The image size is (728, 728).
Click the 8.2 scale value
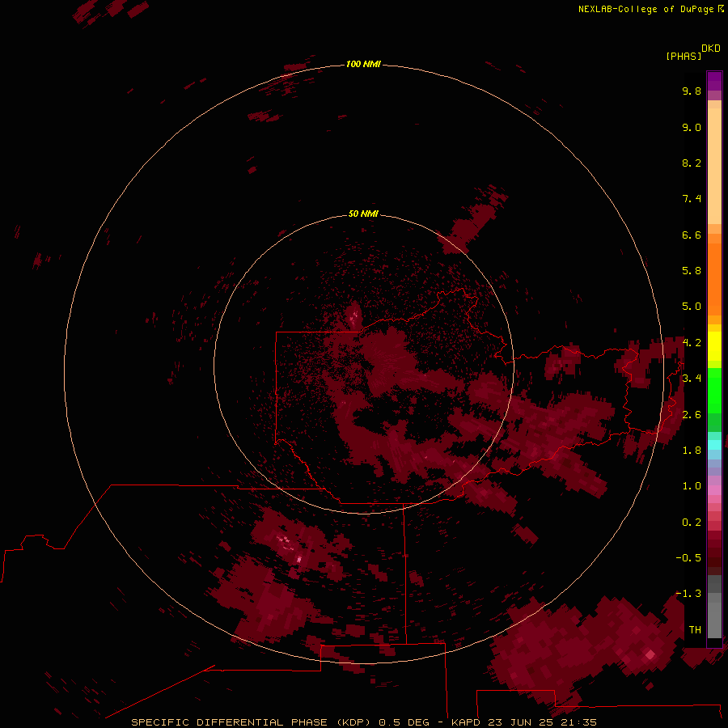click(x=692, y=163)
